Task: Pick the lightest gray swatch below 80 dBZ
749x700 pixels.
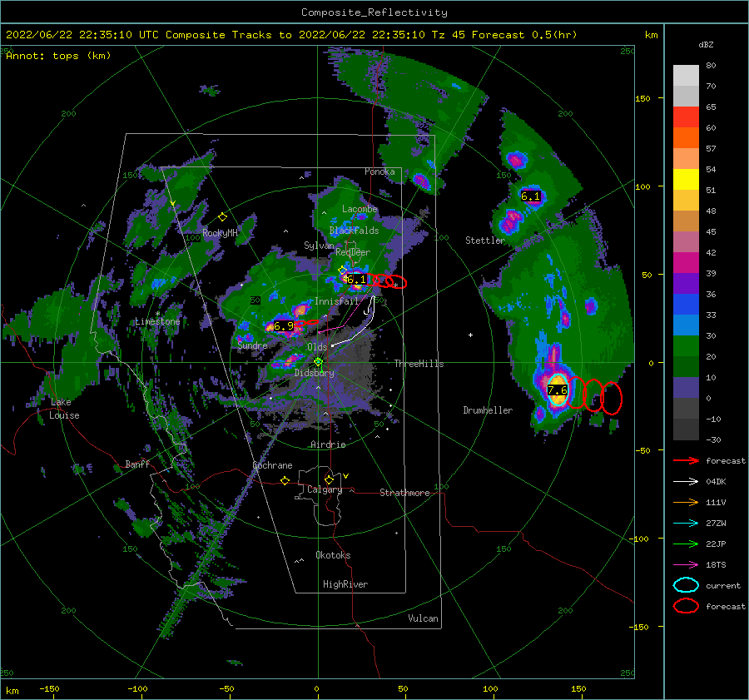Action: point(686,75)
